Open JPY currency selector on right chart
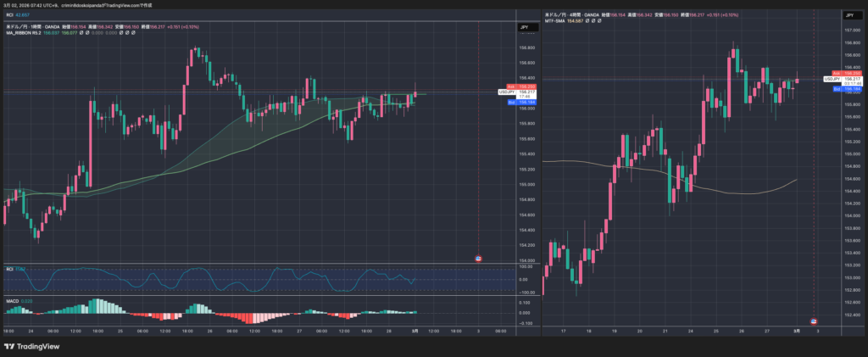Screen dimensions: 868x357 click(x=849, y=16)
